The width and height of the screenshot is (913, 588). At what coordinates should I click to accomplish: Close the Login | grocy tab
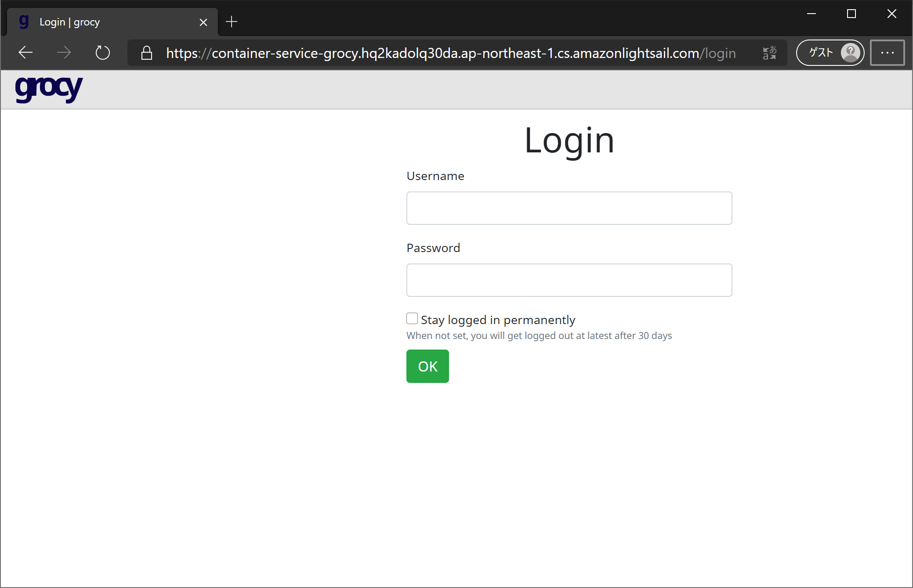tap(203, 22)
